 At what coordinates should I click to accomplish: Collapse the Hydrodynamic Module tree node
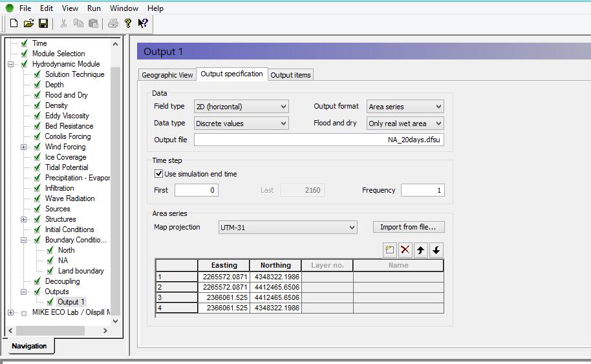(10, 64)
